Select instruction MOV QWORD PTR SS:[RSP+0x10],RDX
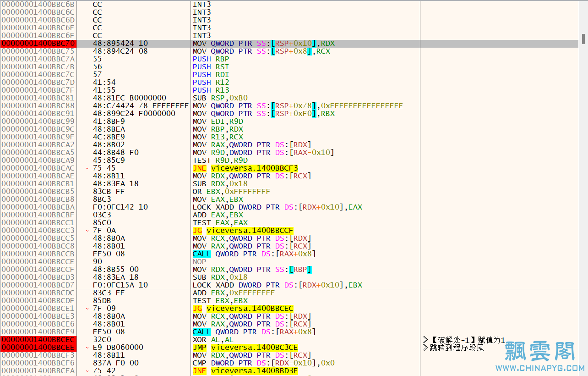Screen dimensions: 588x376 click(264, 44)
